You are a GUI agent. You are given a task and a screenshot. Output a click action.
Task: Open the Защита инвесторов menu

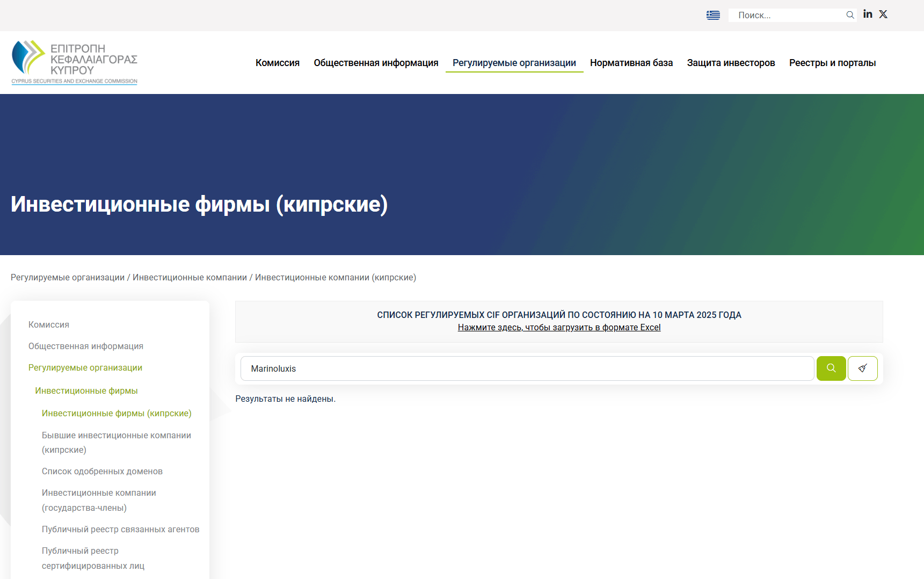point(731,63)
